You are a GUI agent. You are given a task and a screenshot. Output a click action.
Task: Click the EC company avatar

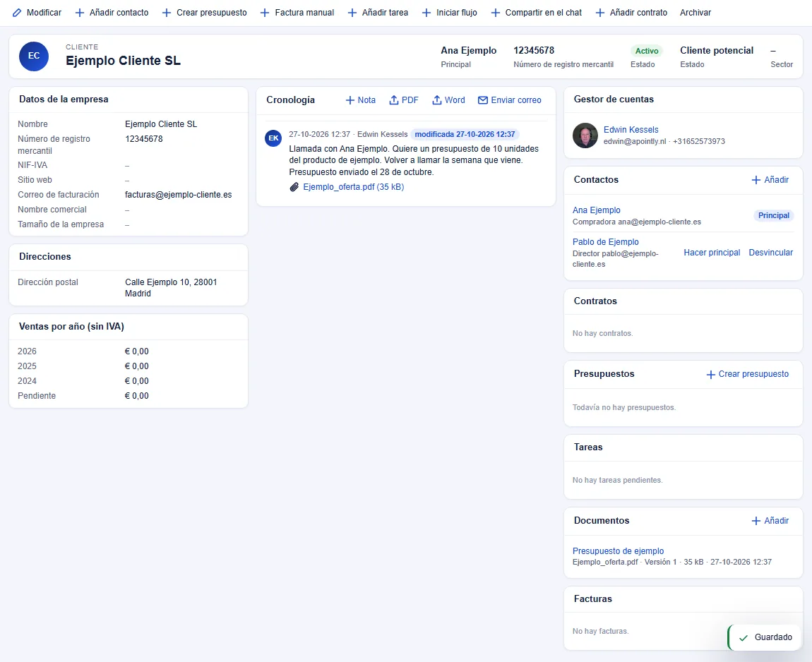coord(34,56)
